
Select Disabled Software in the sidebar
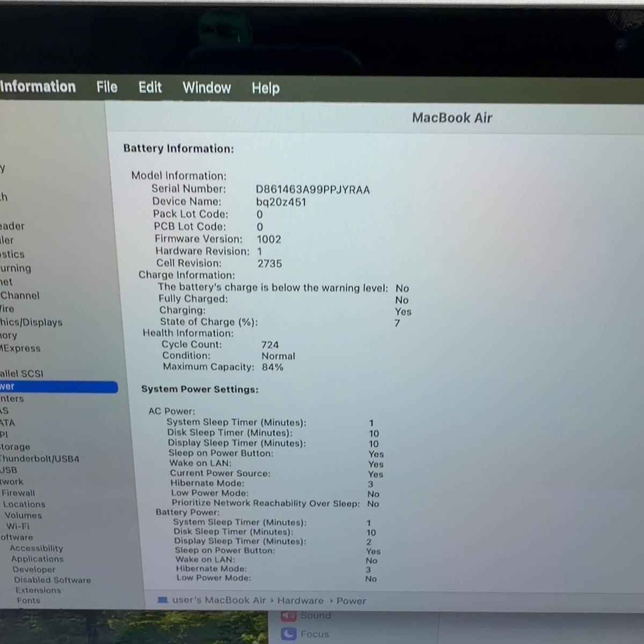[x=53, y=580]
